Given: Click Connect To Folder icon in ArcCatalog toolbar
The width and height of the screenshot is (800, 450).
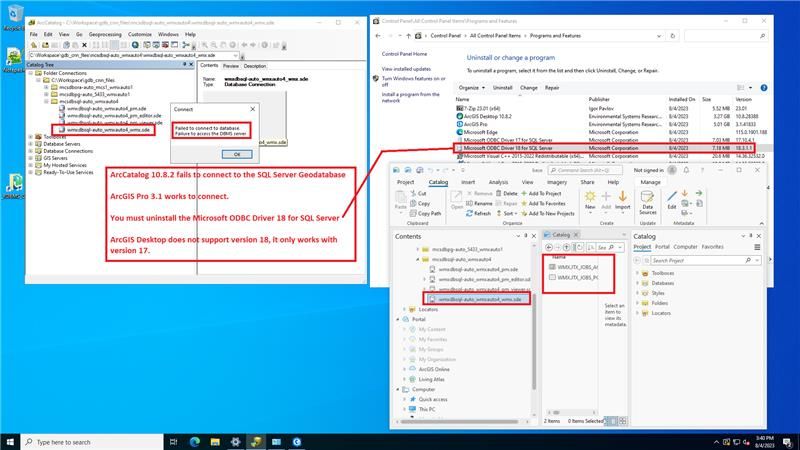Looking at the screenshot, I should 44,45.
